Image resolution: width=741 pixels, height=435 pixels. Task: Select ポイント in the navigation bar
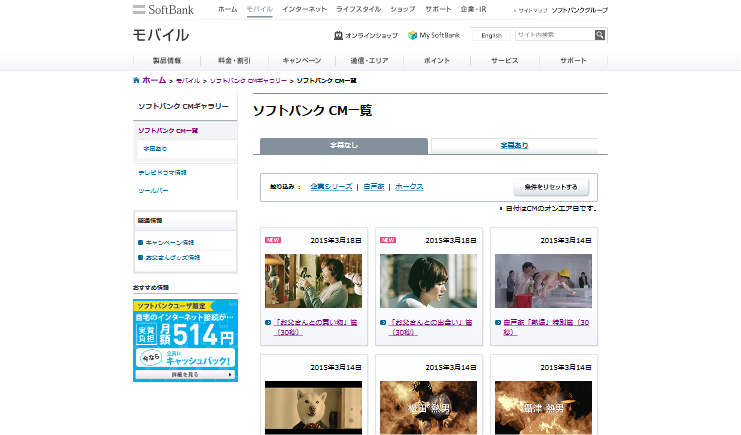(437, 61)
